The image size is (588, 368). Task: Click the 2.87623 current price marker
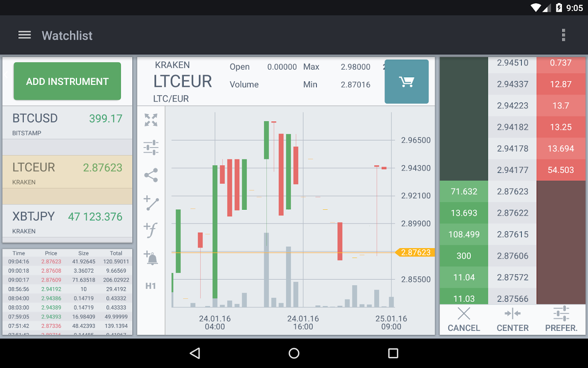pos(415,252)
